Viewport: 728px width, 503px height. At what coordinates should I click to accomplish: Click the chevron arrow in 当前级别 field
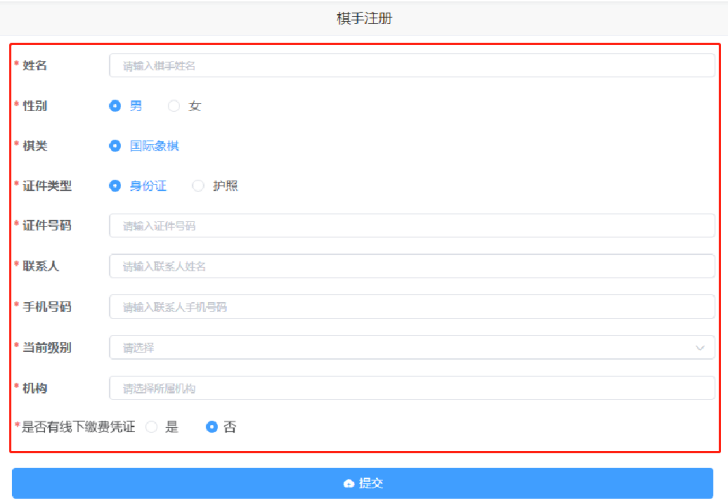(699, 348)
